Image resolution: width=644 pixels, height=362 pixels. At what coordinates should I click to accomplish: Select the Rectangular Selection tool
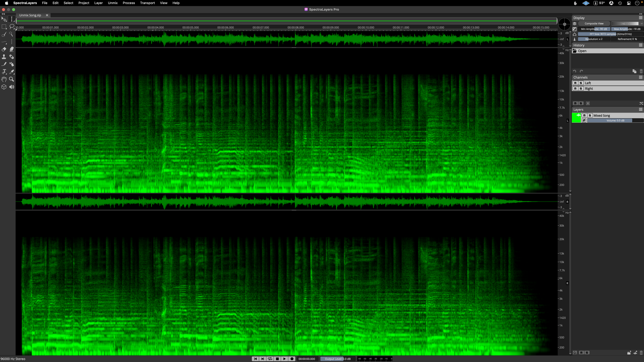(x=4, y=26)
